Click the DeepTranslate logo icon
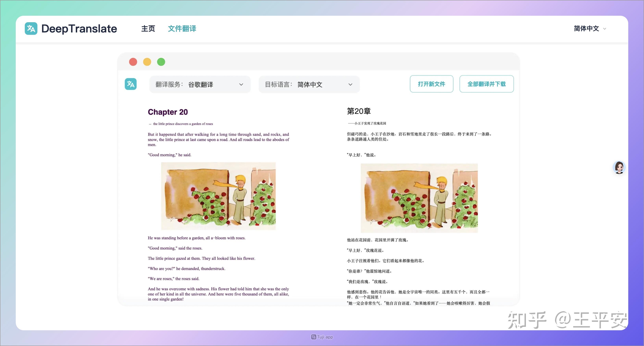Screen dimensions: 644x346 pos(31,29)
